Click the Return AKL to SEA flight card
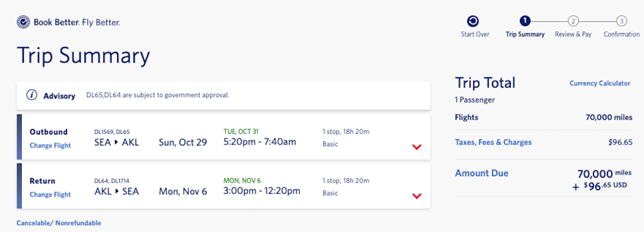This screenshot has width=644, height=232. point(224,186)
